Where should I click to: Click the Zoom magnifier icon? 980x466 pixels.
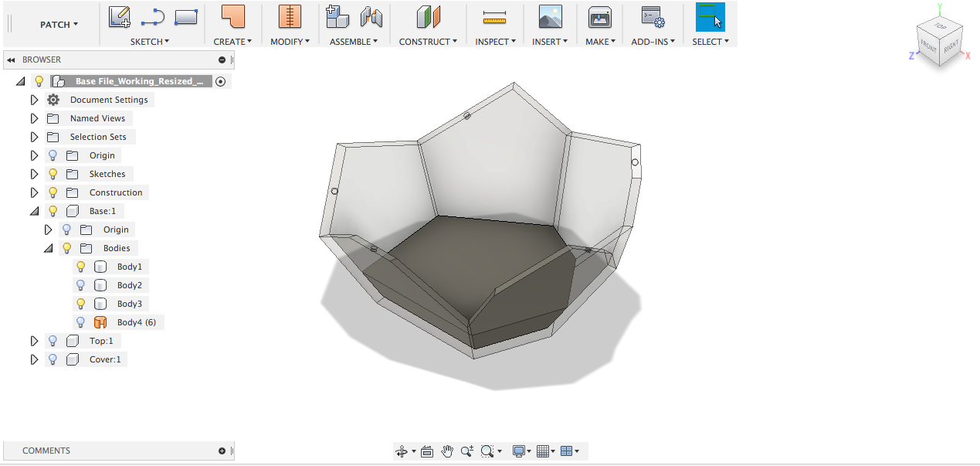[467, 451]
